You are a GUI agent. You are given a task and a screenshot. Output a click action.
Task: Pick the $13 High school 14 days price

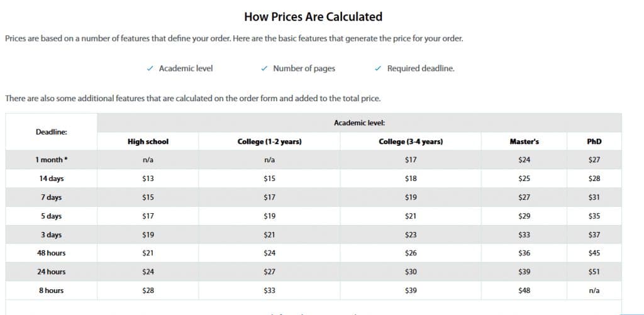point(148,179)
